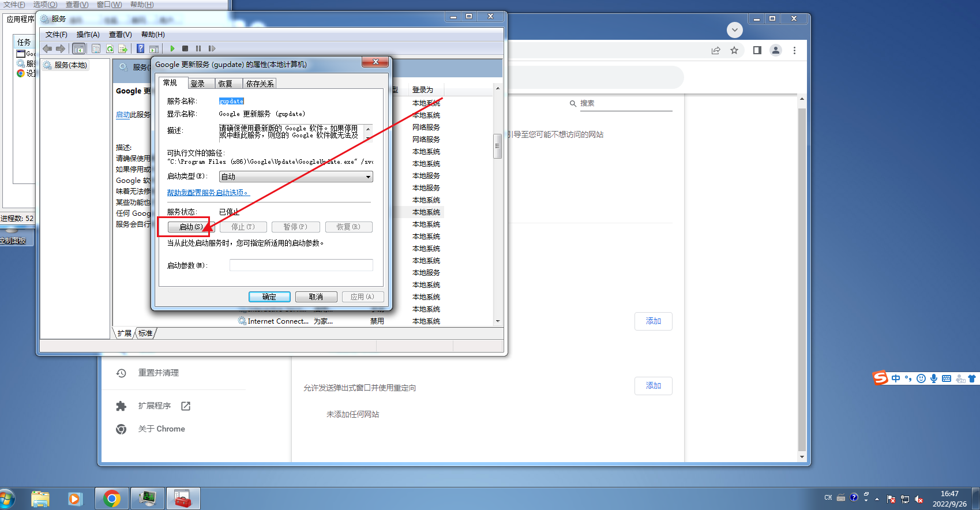This screenshot has width=980, height=510.
Task: Open the startup type combo box set to 自动
Action: click(x=296, y=177)
